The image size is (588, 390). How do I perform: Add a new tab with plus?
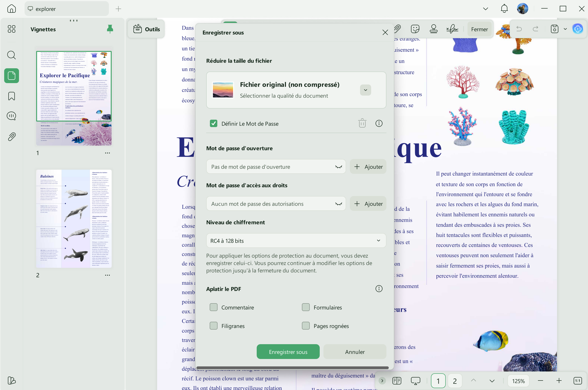(118, 9)
